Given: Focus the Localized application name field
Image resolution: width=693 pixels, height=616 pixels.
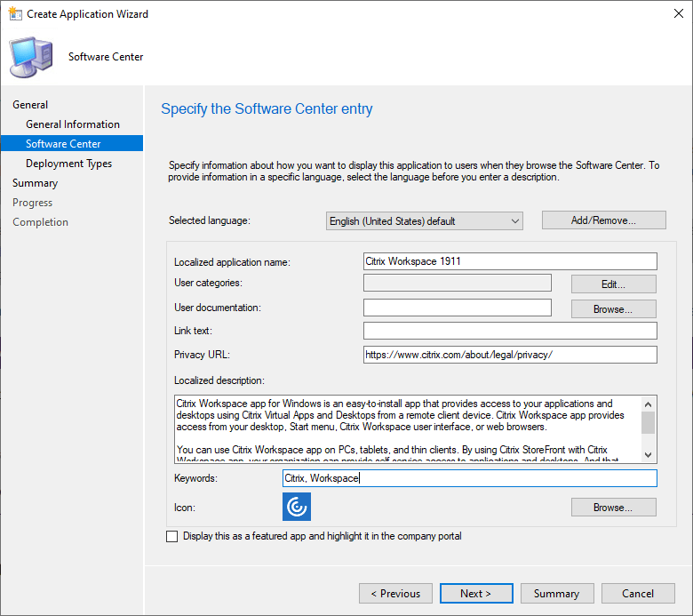Looking at the screenshot, I should coord(510,261).
